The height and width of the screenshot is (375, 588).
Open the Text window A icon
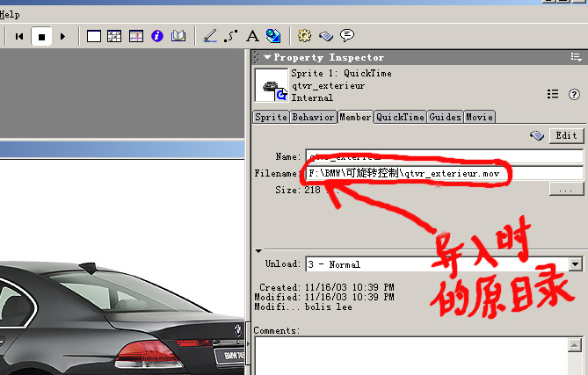[252, 36]
